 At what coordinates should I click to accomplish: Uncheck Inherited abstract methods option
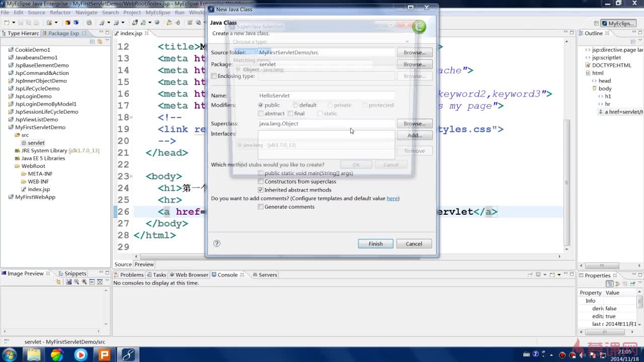click(261, 190)
